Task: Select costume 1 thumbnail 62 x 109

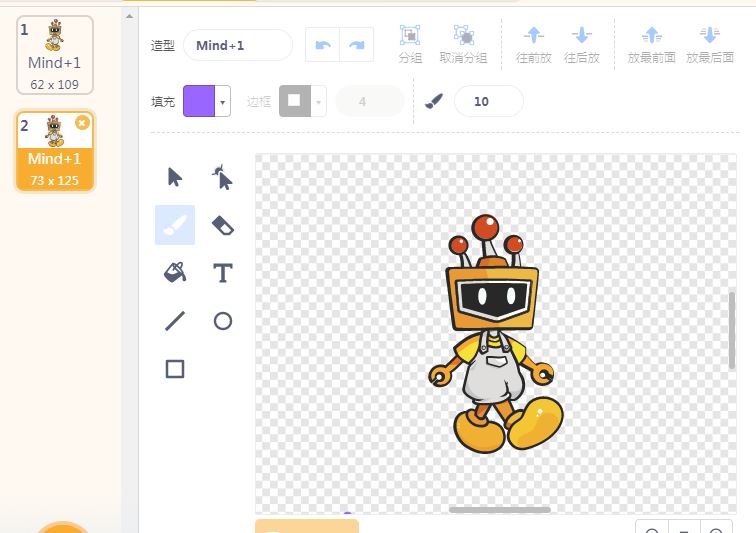Action: pyautogui.click(x=55, y=55)
